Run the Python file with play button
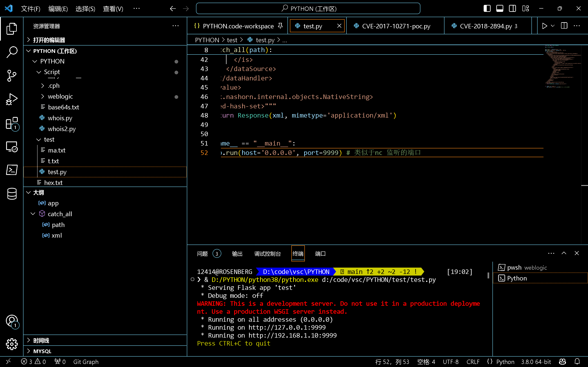Screen dimensions: 588x367 [545, 26]
